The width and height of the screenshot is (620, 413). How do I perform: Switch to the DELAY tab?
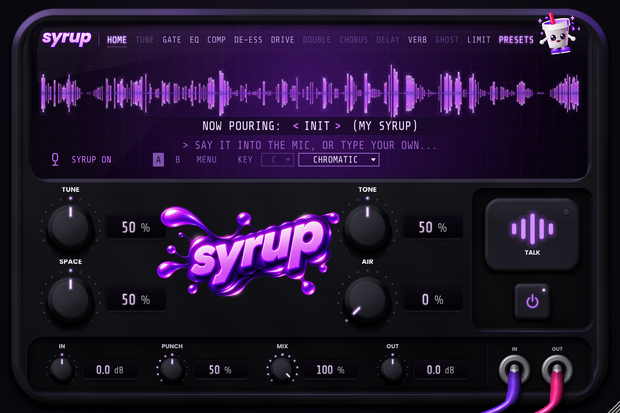click(388, 40)
